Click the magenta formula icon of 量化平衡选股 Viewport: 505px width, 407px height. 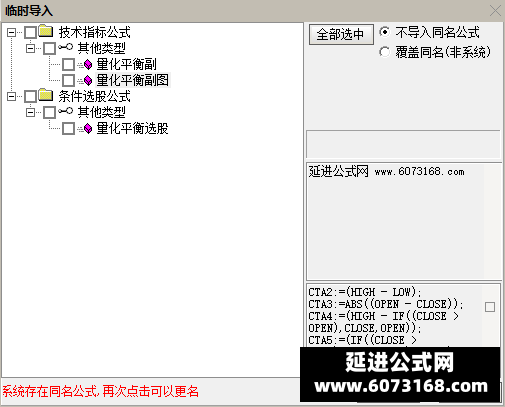88,129
